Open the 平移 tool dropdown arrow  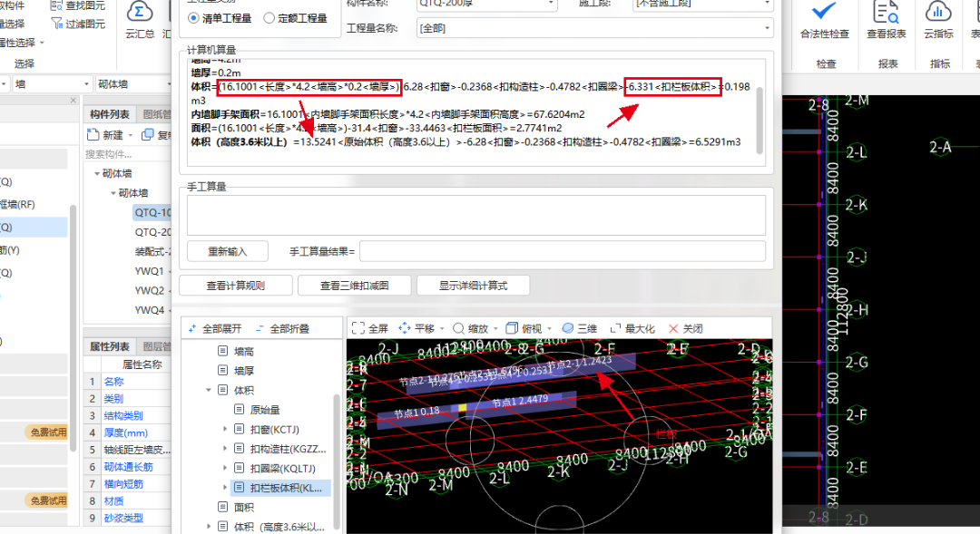point(442,328)
